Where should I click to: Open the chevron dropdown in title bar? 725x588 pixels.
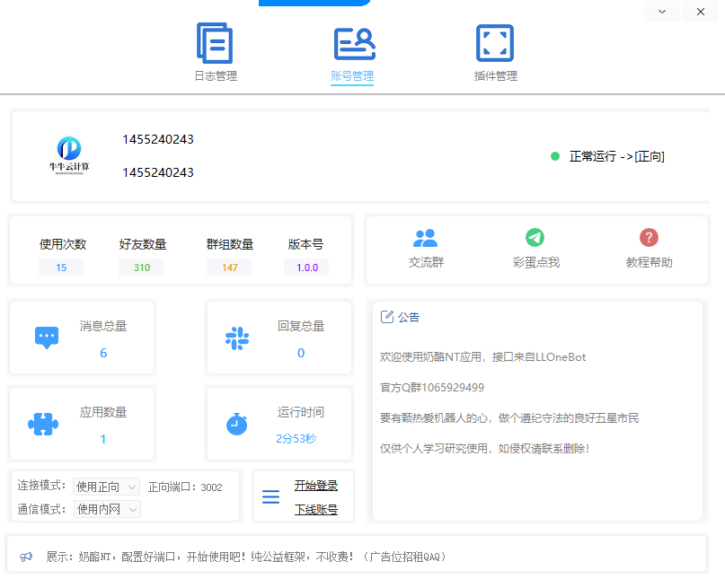pos(662,12)
